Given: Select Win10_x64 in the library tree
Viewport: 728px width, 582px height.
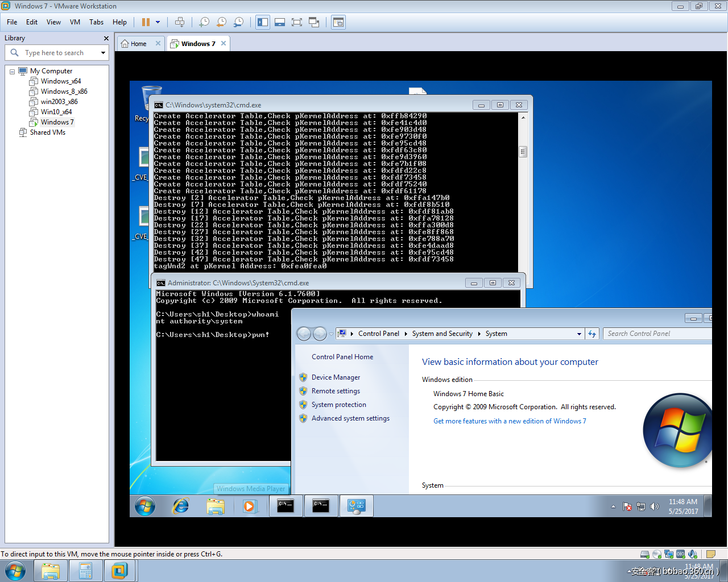Looking at the screenshot, I should [x=56, y=112].
